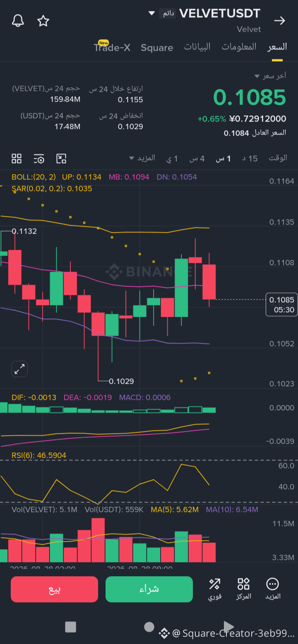Image resolution: width=298 pixels, height=644 pixels.
Task: Tap the chart high marker 0.1132
Action: click(x=24, y=231)
